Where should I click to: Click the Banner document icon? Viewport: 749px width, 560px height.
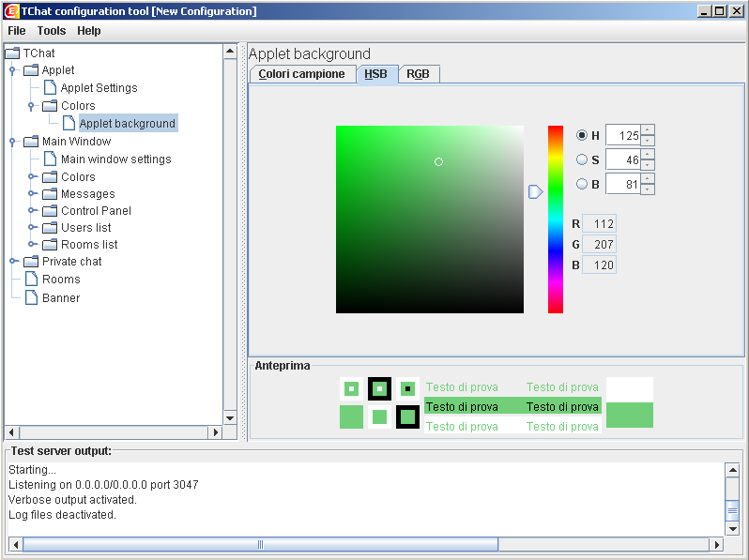[32, 297]
